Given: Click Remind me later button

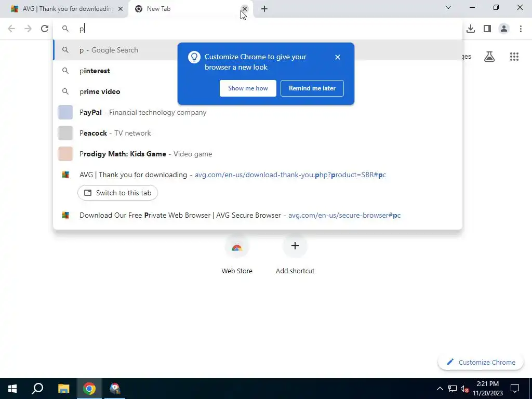Looking at the screenshot, I should [312, 88].
